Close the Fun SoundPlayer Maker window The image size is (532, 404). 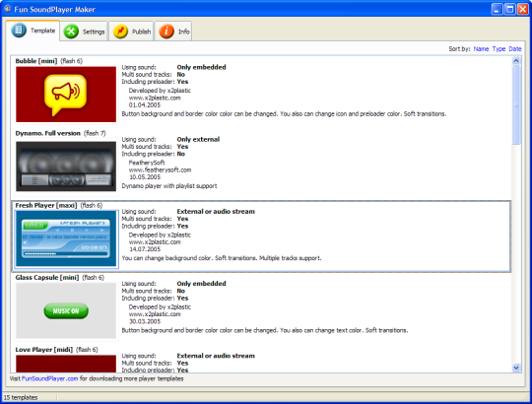click(x=522, y=9)
